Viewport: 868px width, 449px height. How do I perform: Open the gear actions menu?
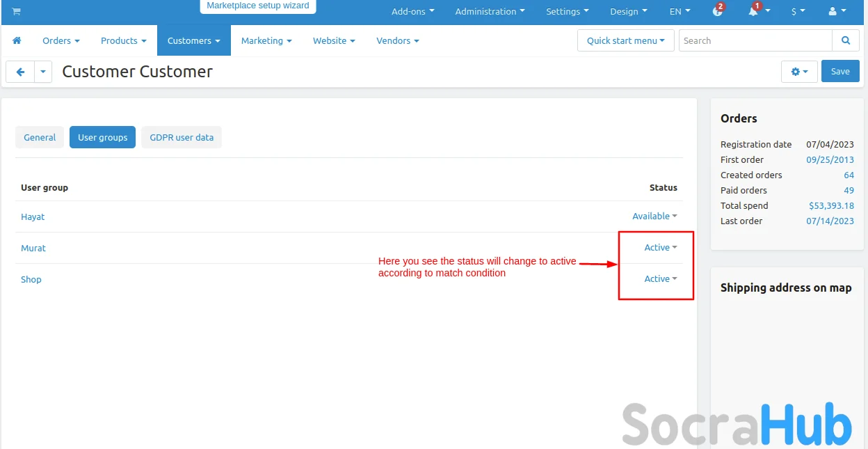pyautogui.click(x=799, y=72)
